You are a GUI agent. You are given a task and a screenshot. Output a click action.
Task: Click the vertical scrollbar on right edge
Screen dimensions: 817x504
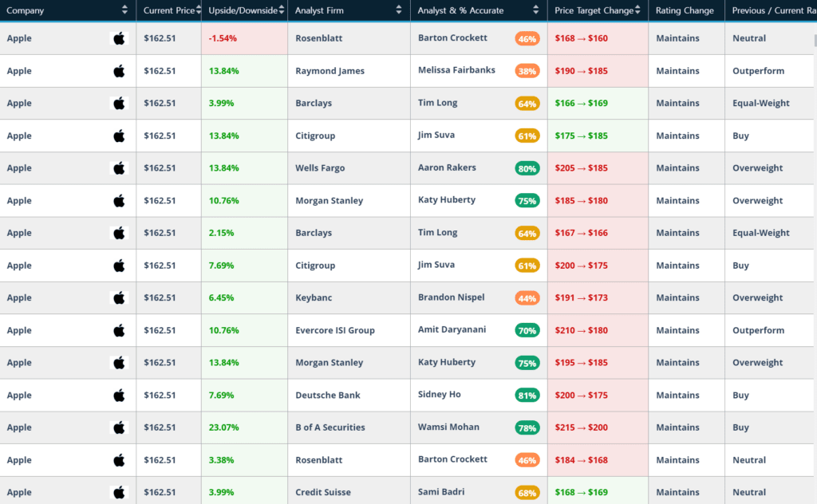pyautogui.click(x=814, y=42)
